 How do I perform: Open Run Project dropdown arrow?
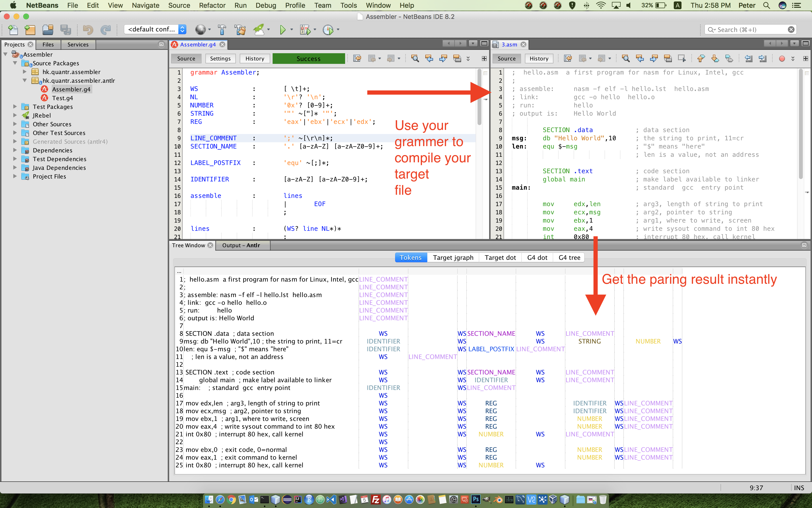(291, 30)
